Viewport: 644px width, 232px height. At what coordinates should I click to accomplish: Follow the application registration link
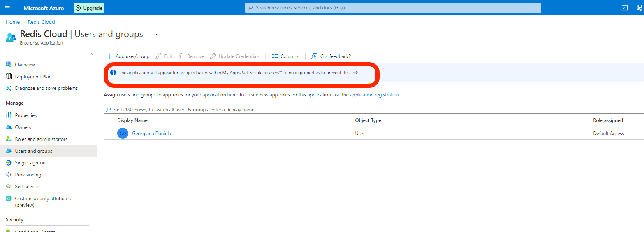[x=374, y=95]
